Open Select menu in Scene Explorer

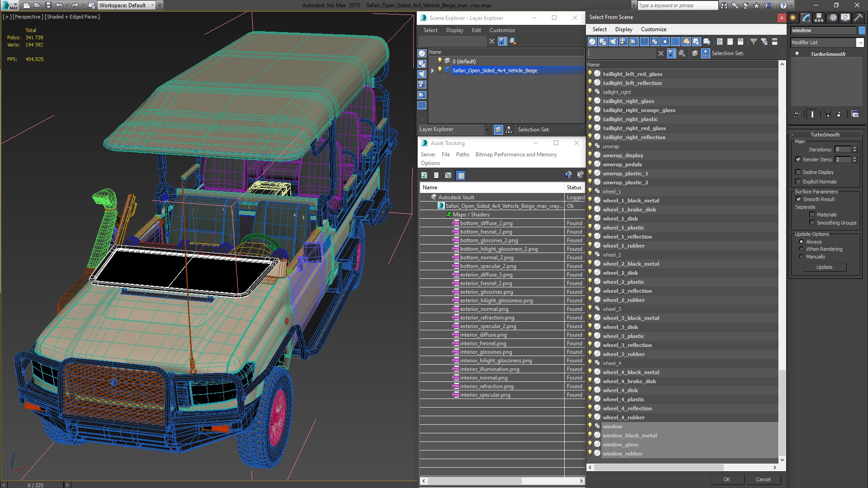(430, 30)
